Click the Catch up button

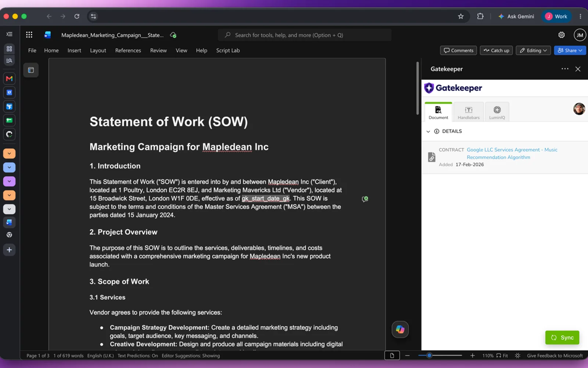496,50
